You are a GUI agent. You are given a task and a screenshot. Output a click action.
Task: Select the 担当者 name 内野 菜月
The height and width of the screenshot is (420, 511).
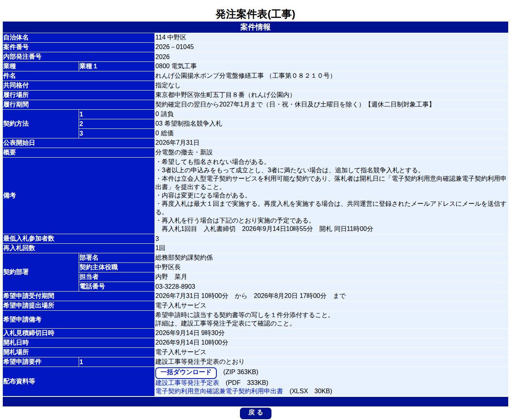pyautogui.click(x=171, y=277)
